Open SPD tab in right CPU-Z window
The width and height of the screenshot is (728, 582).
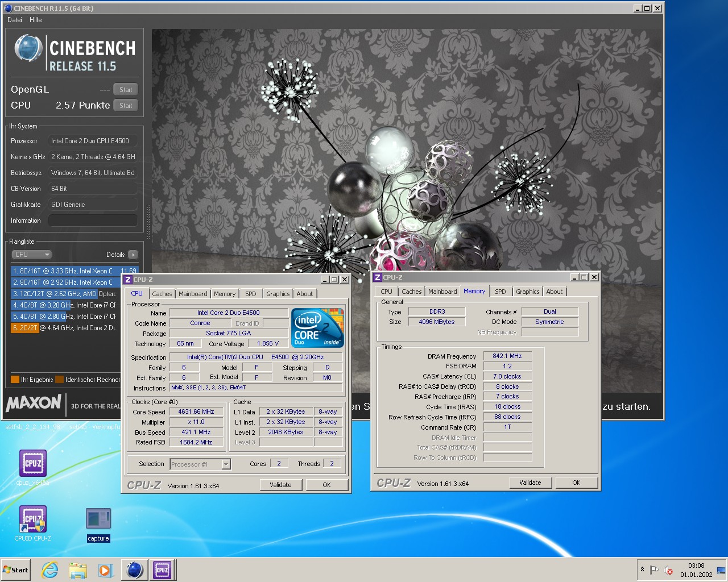click(x=500, y=292)
